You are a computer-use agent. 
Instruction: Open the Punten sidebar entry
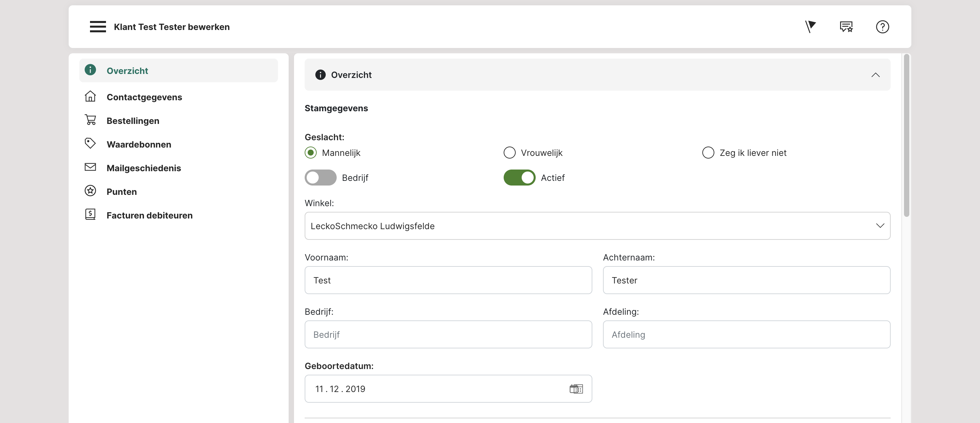[121, 192]
